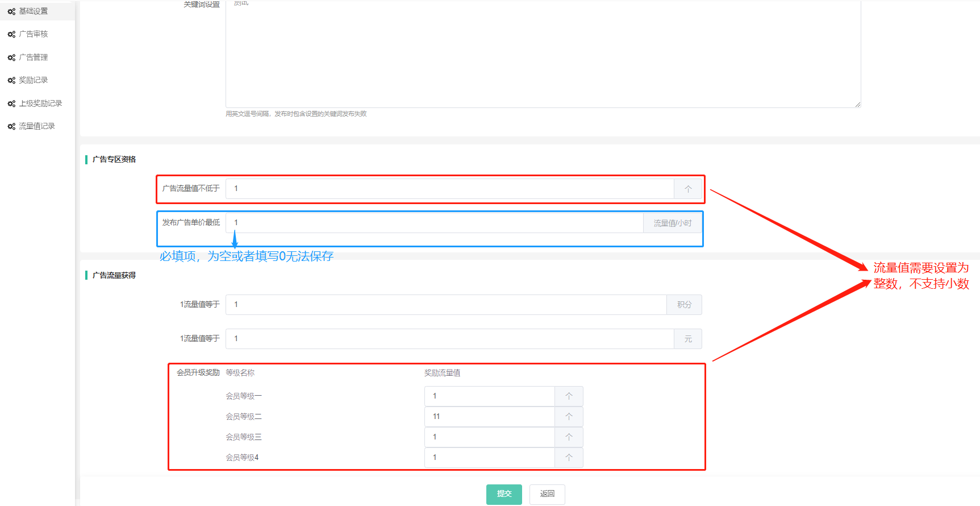Click the 个 unit addon for 会员等级二
The height and width of the screenshot is (506, 980).
569,417
